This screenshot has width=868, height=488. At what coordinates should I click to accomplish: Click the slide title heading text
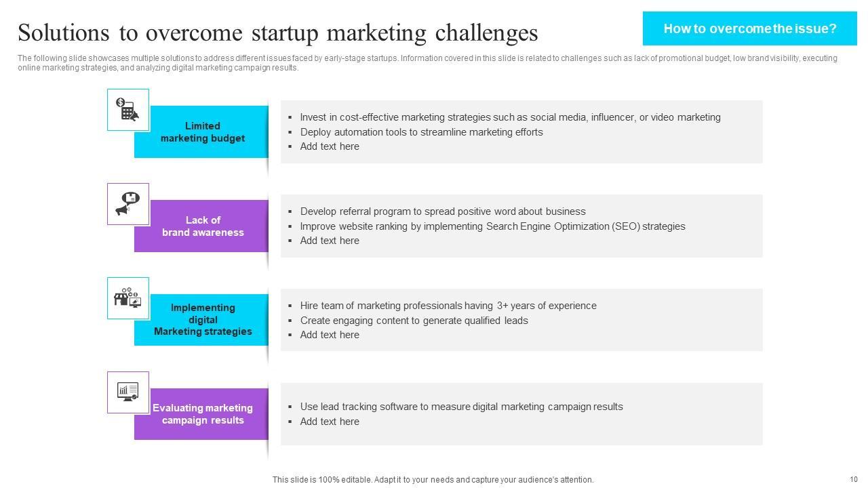pyautogui.click(x=277, y=33)
